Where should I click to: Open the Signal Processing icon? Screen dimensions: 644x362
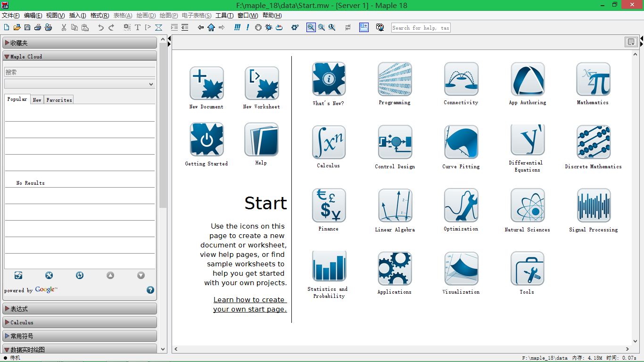[593, 206]
